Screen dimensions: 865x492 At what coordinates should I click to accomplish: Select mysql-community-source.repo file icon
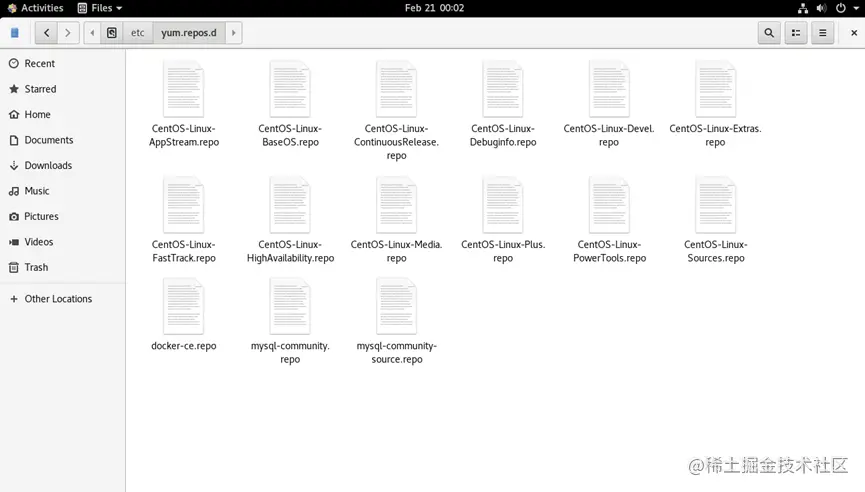(x=396, y=307)
